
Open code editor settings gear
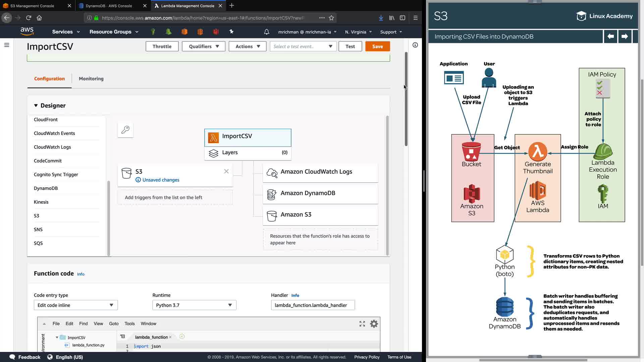click(x=374, y=324)
